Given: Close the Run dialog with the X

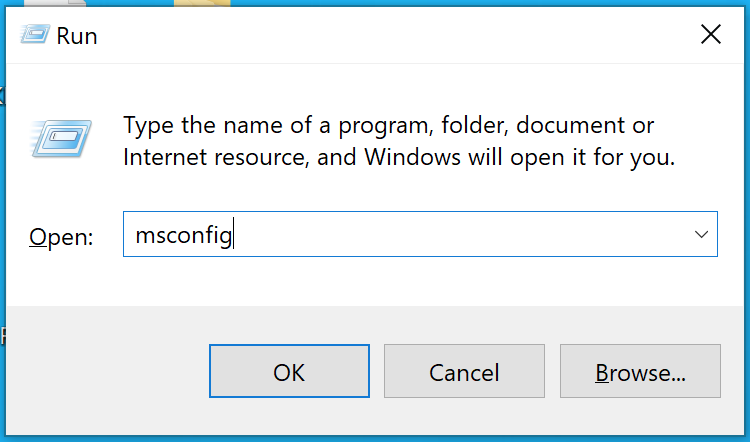Looking at the screenshot, I should tap(711, 34).
